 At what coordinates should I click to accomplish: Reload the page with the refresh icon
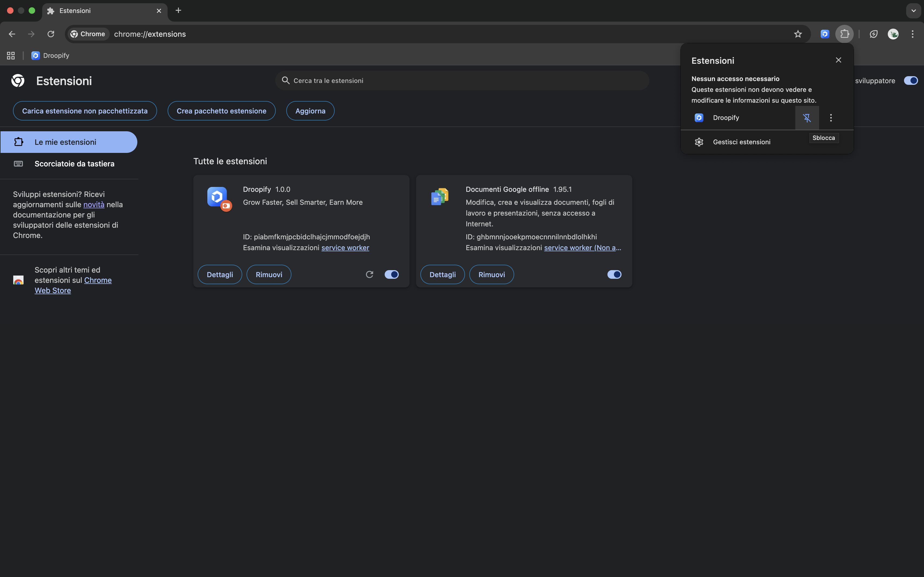51,34
